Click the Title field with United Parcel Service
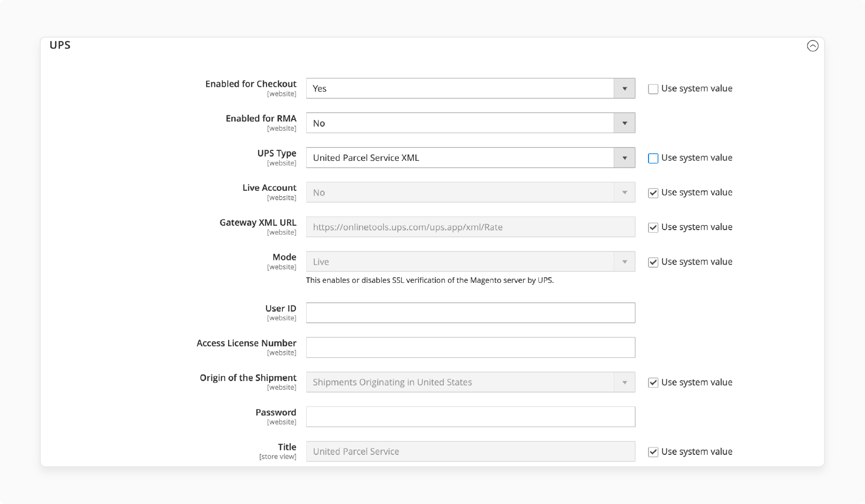 (470, 451)
